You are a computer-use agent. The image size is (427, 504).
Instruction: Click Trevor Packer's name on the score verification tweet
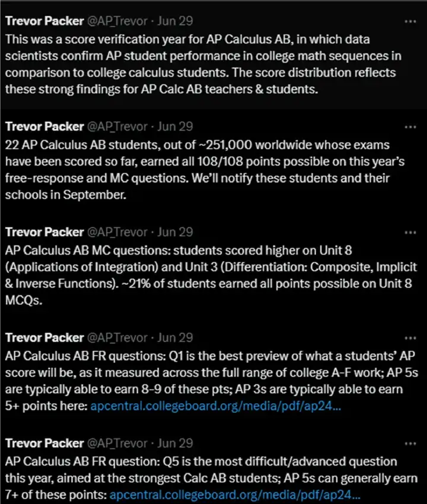coord(45,21)
